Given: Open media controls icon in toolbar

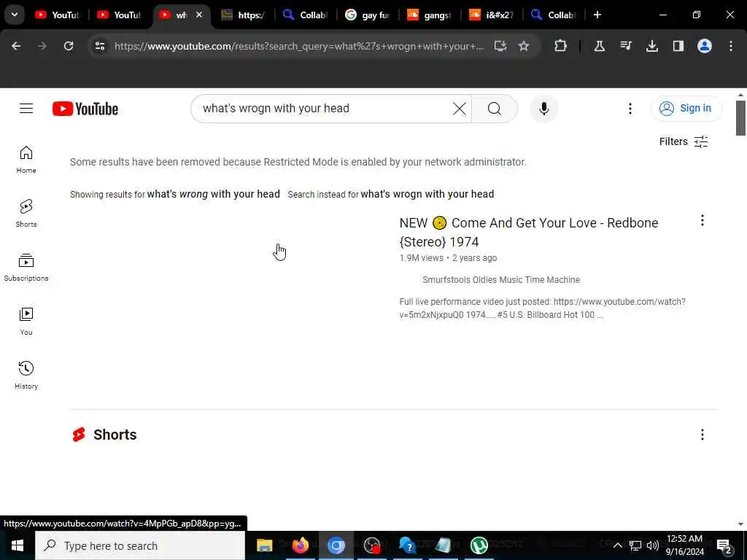Looking at the screenshot, I should (626, 46).
